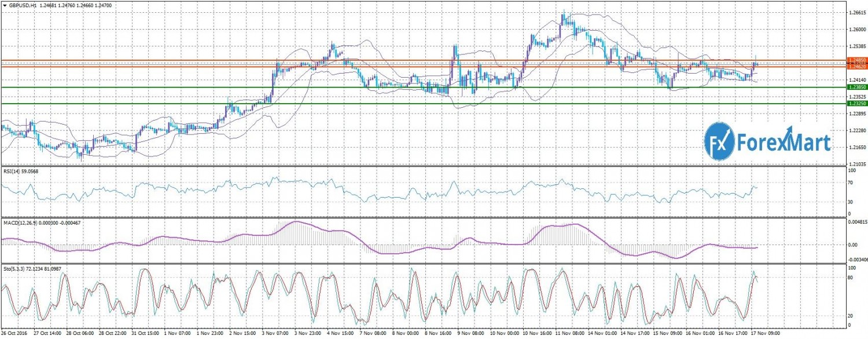Screen dimensions: 868x339
Task: Click the 1.22280 price scale label
Action: click(856, 131)
